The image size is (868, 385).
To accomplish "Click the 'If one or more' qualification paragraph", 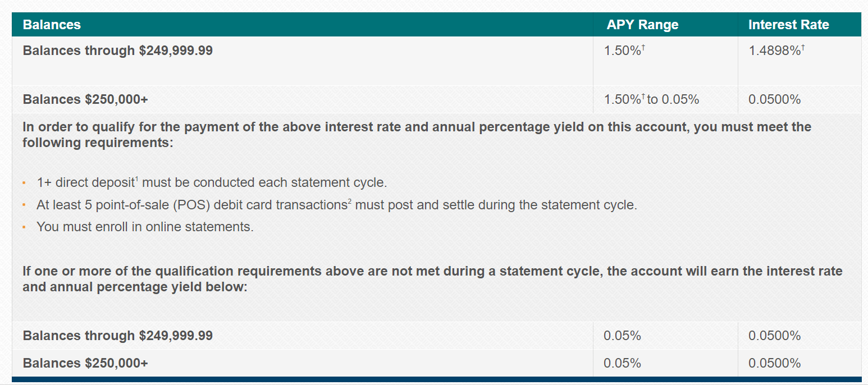I will [x=432, y=279].
